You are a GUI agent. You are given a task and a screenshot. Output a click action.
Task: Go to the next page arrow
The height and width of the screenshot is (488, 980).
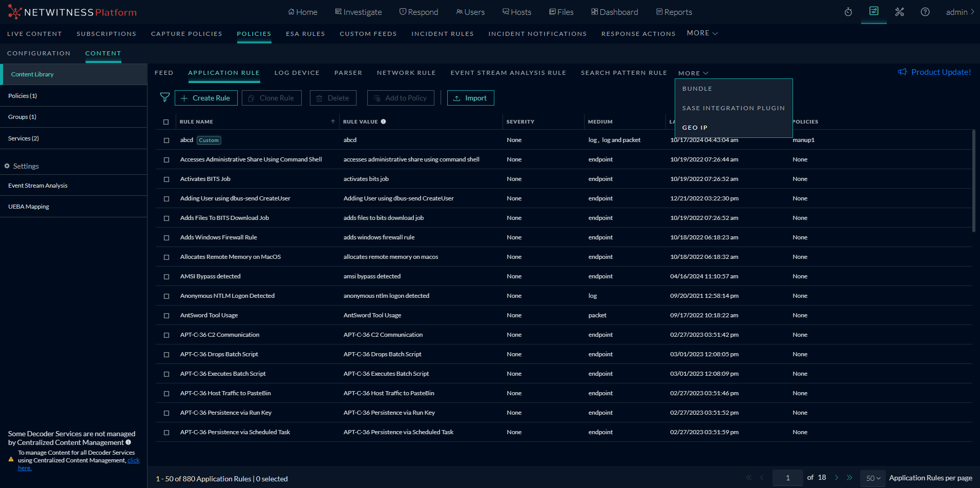(x=837, y=478)
